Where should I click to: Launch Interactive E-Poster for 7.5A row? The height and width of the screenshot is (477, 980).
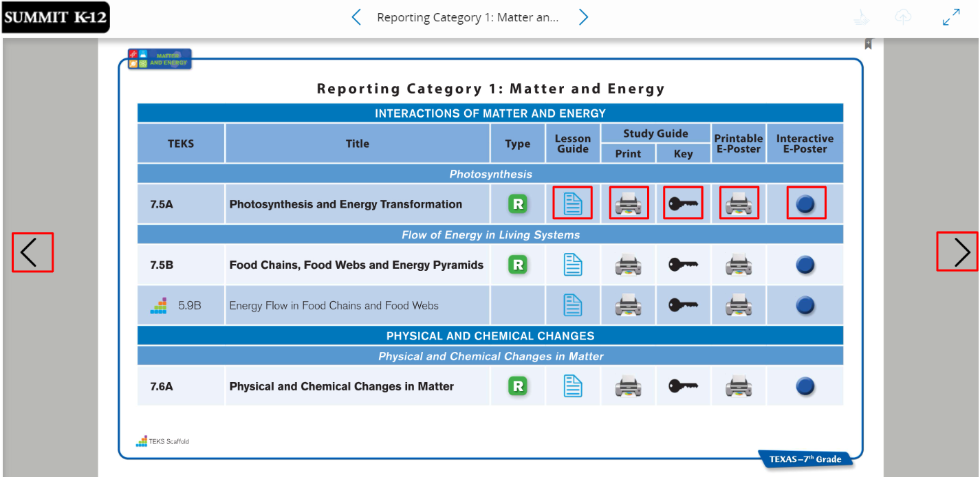[805, 204]
